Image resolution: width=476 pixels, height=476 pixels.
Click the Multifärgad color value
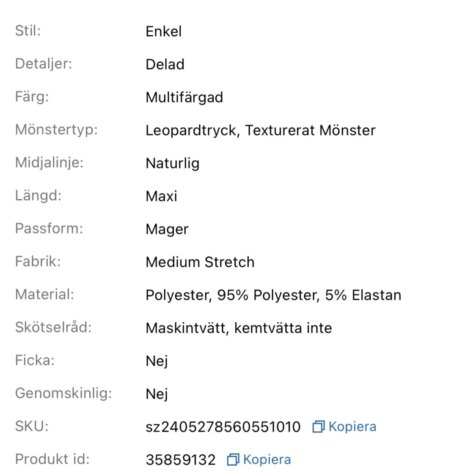click(184, 97)
